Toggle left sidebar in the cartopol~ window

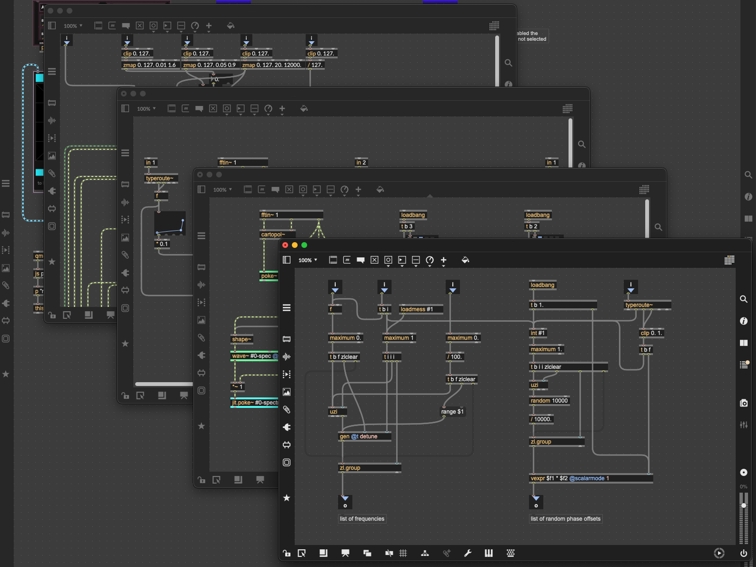tap(202, 189)
